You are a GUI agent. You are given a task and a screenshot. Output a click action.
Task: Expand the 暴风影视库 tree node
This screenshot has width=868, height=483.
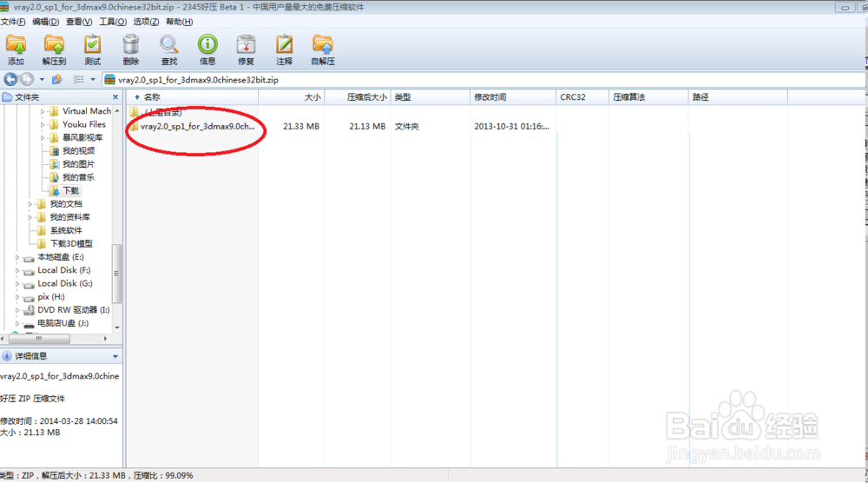point(42,138)
